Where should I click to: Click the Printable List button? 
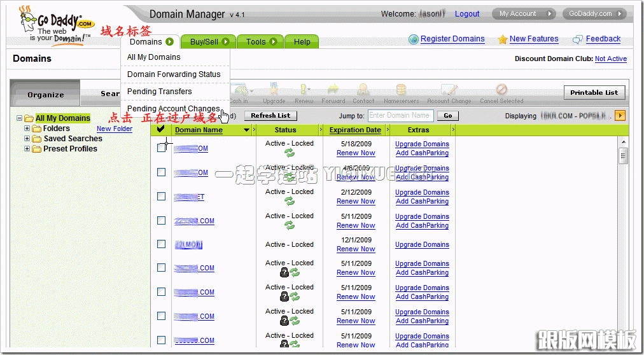[x=594, y=93]
